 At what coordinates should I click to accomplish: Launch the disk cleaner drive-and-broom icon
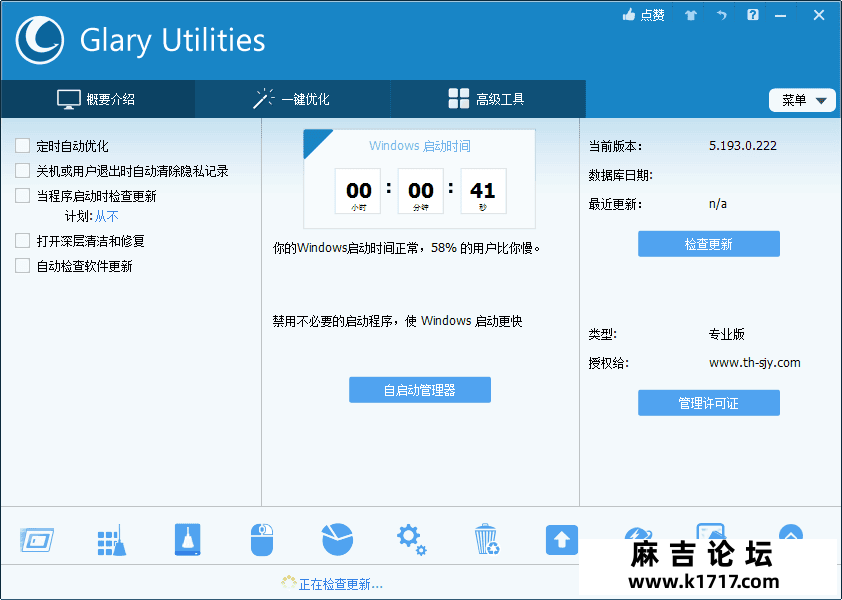pyautogui.click(x=187, y=539)
